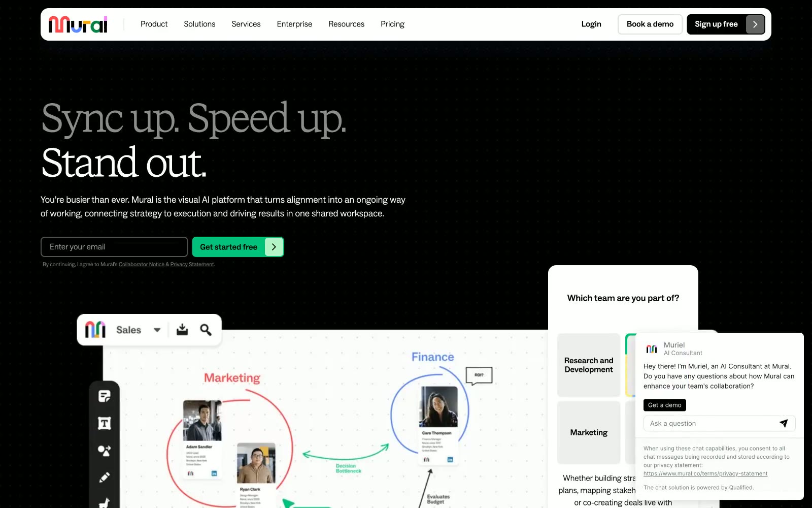The image size is (812, 508).
Task: Click the "Which team are you part of?" heading
Action: (x=623, y=298)
